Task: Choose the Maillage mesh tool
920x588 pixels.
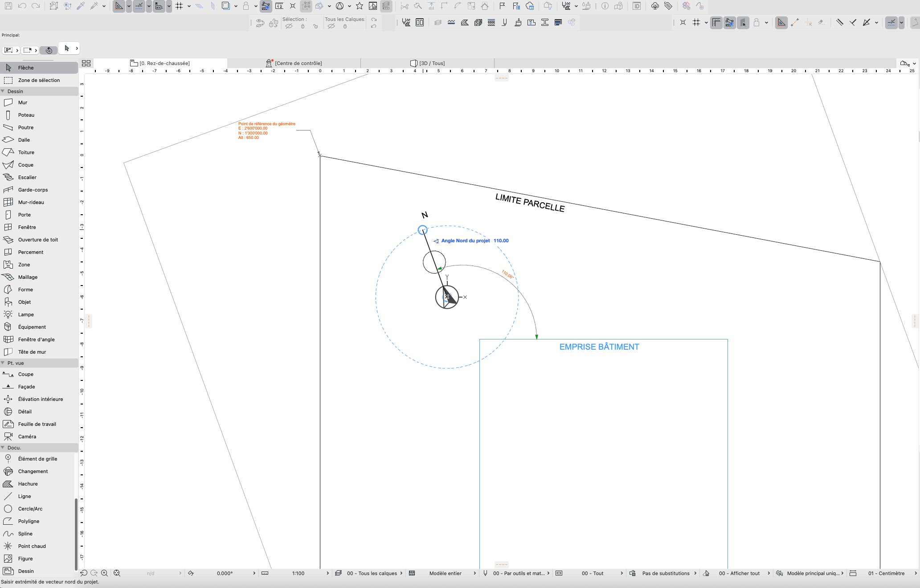Action: (x=39, y=277)
